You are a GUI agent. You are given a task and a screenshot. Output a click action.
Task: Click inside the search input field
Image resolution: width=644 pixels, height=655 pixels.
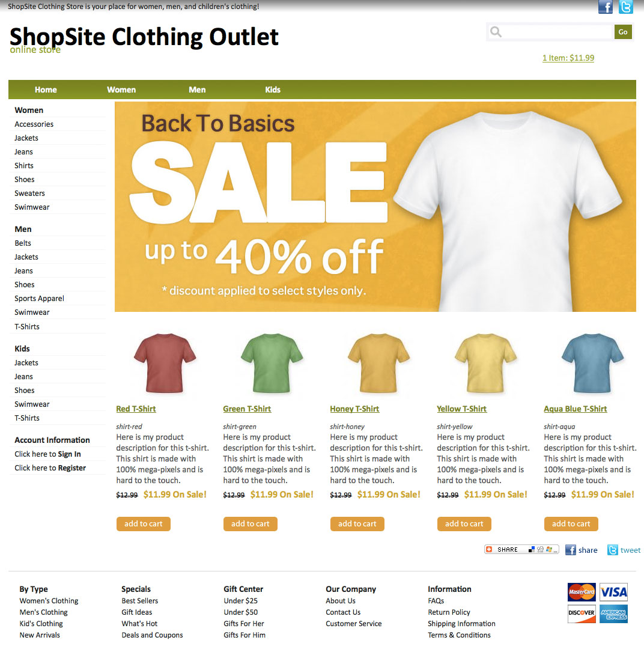pos(557,32)
